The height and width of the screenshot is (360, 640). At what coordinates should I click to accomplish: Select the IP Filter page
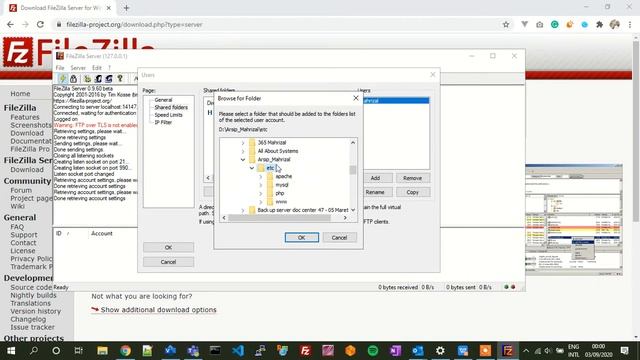(163, 122)
